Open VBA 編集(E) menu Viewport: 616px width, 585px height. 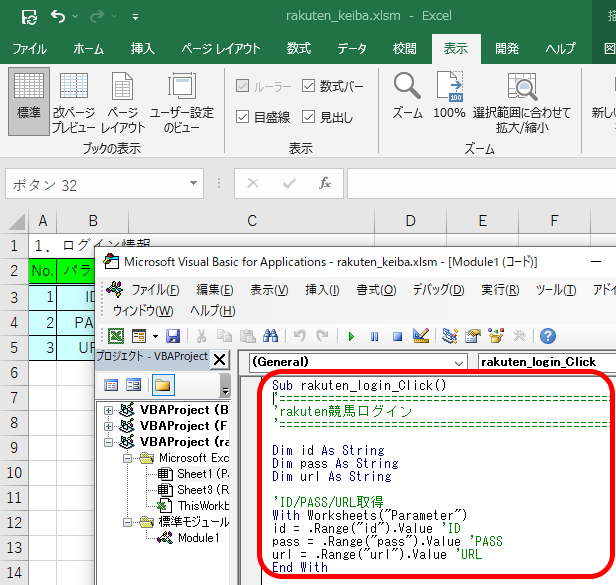(x=215, y=290)
